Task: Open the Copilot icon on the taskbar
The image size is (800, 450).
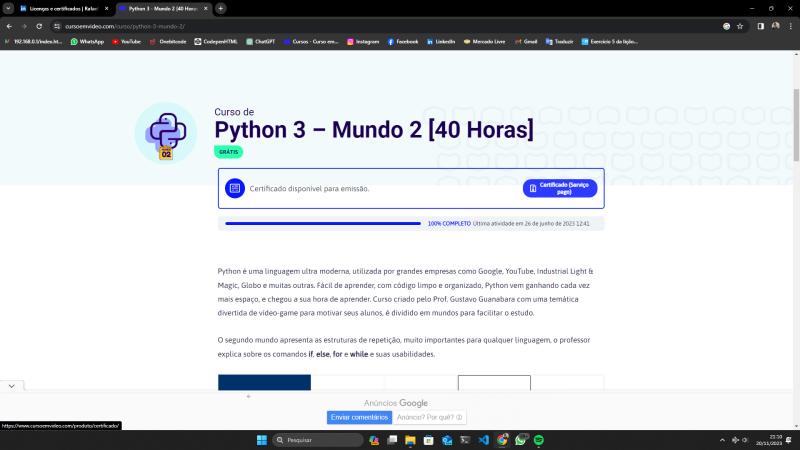Action: 373,440
